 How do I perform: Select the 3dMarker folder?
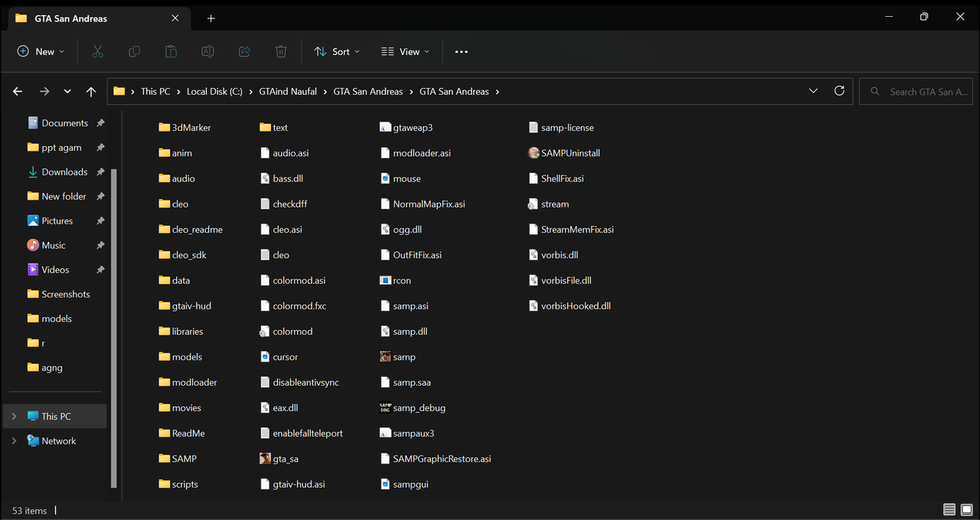(x=185, y=128)
